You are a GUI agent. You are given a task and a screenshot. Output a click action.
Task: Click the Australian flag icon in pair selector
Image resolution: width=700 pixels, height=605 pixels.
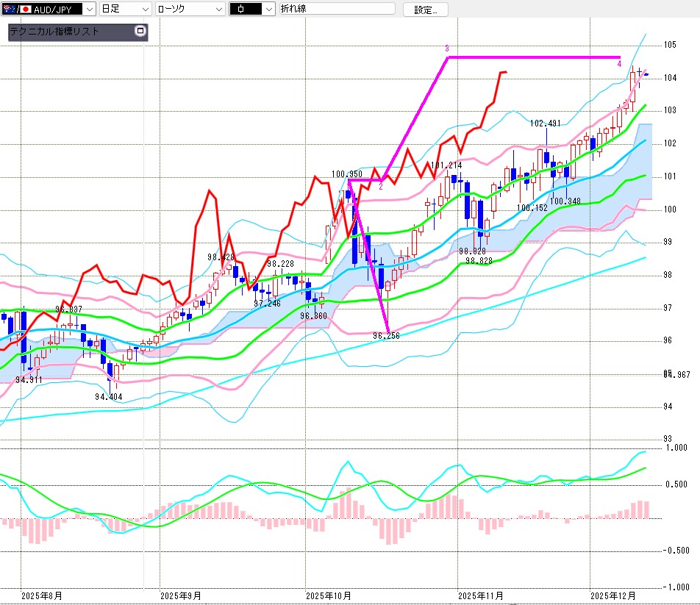[7, 10]
